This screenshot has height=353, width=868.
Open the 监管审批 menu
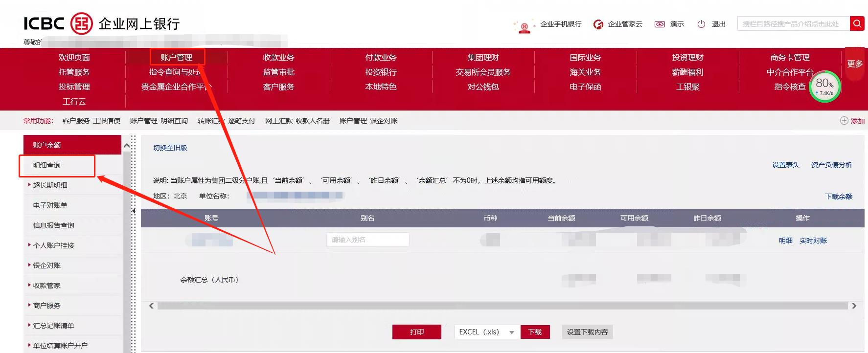278,72
